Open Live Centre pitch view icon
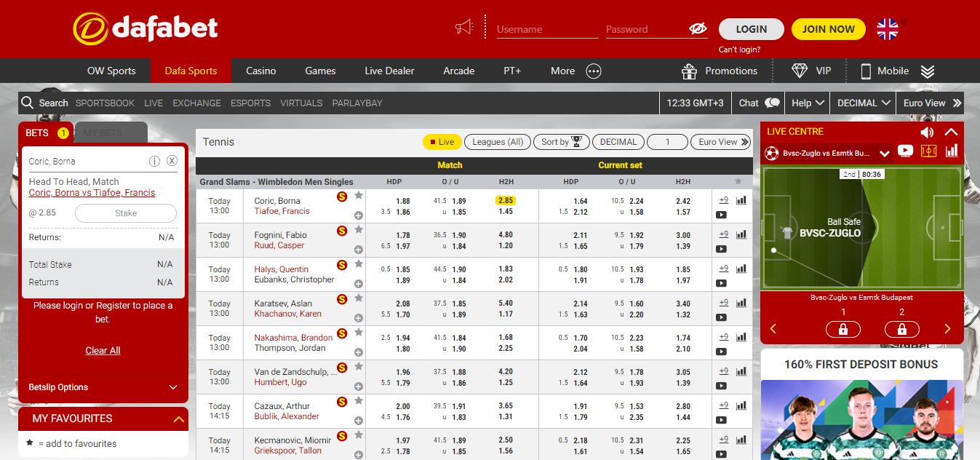 [928, 151]
